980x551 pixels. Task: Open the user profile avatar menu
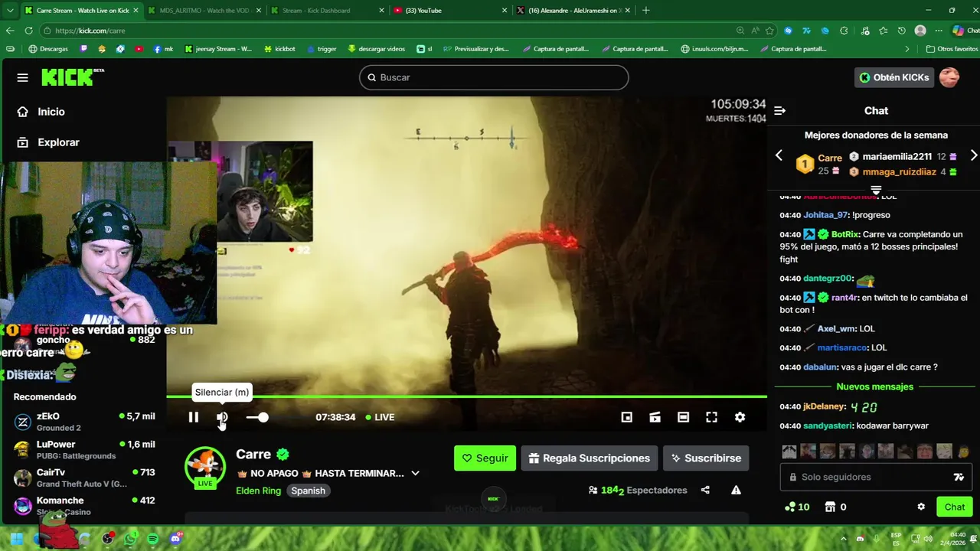click(x=949, y=77)
